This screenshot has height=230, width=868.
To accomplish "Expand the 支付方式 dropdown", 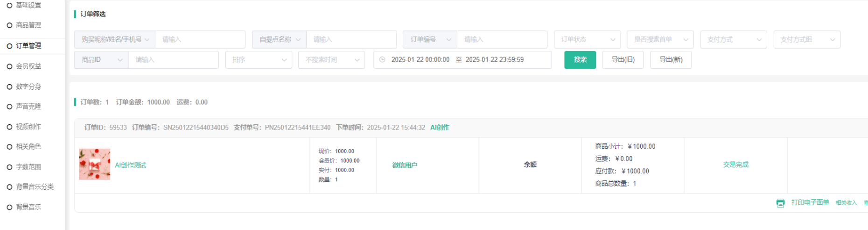I will point(733,40).
